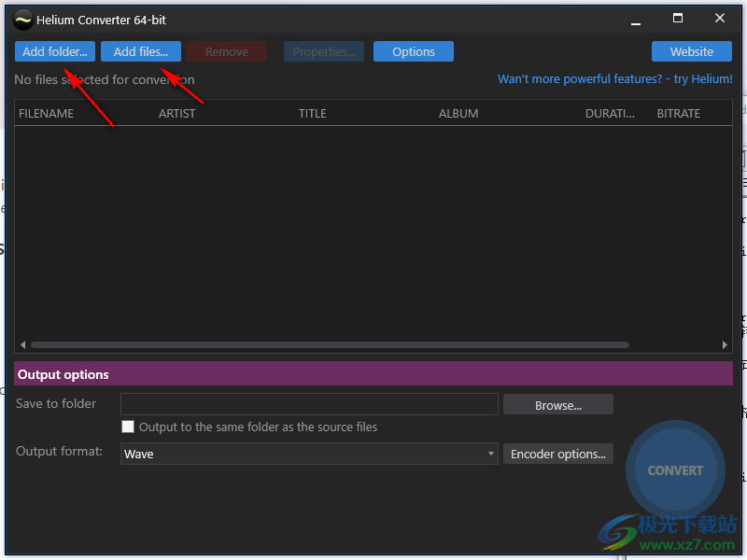Open the Properties... button
747x560 pixels.
point(324,51)
